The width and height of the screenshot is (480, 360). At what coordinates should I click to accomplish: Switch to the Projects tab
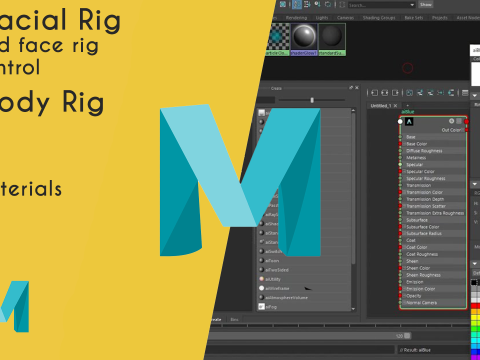[440, 18]
